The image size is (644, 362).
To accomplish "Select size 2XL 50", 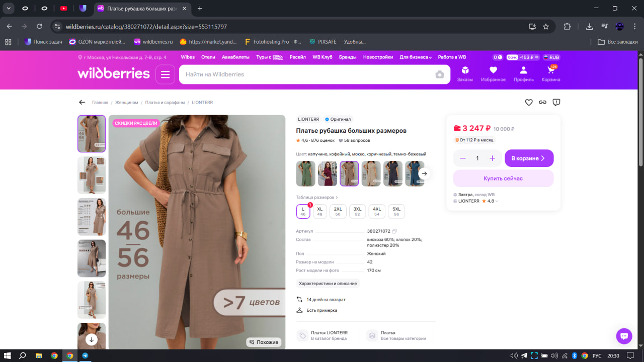I will pyautogui.click(x=338, y=212).
